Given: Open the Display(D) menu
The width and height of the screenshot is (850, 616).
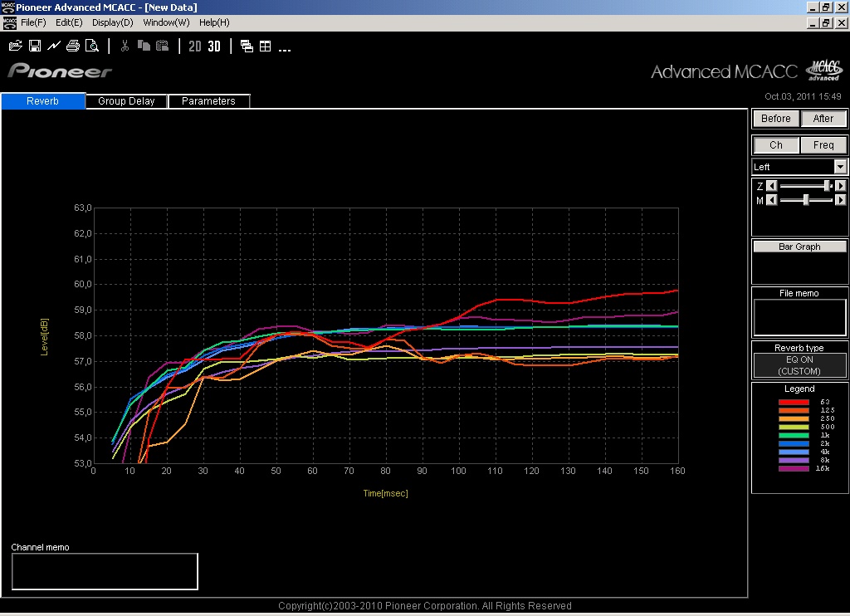Looking at the screenshot, I should (112, 22).
